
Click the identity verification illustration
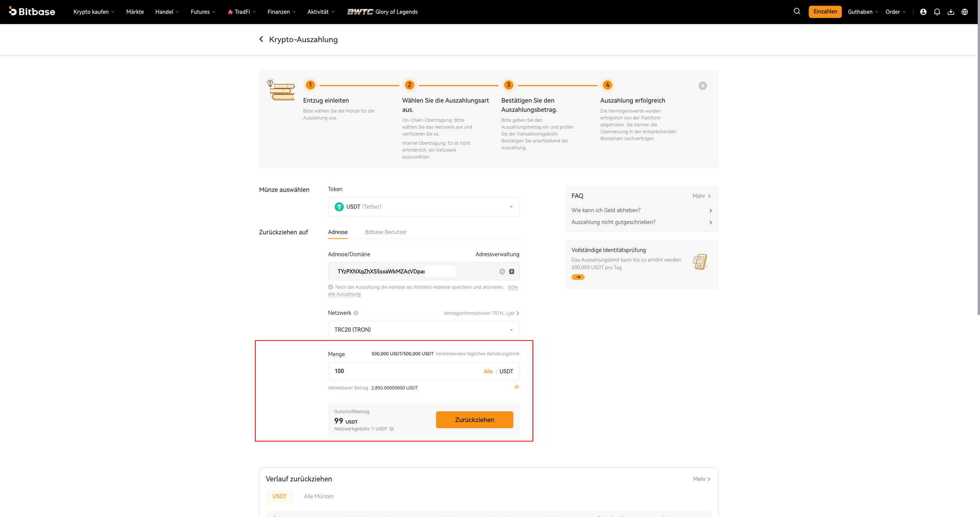[x=700, y=262]
